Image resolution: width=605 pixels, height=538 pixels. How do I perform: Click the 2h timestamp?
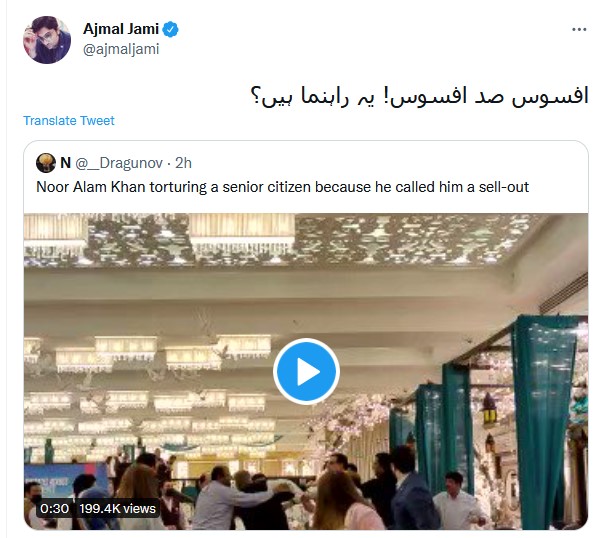pos(183,163)
